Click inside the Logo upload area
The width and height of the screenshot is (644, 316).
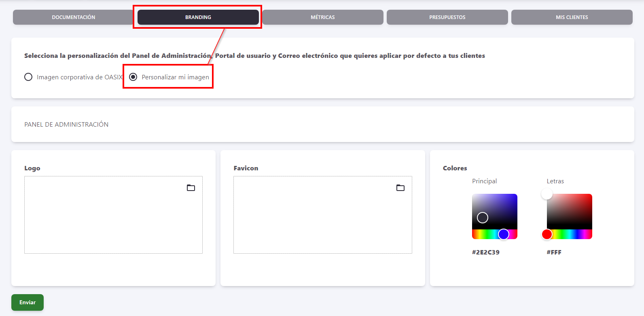pos(113,218)
